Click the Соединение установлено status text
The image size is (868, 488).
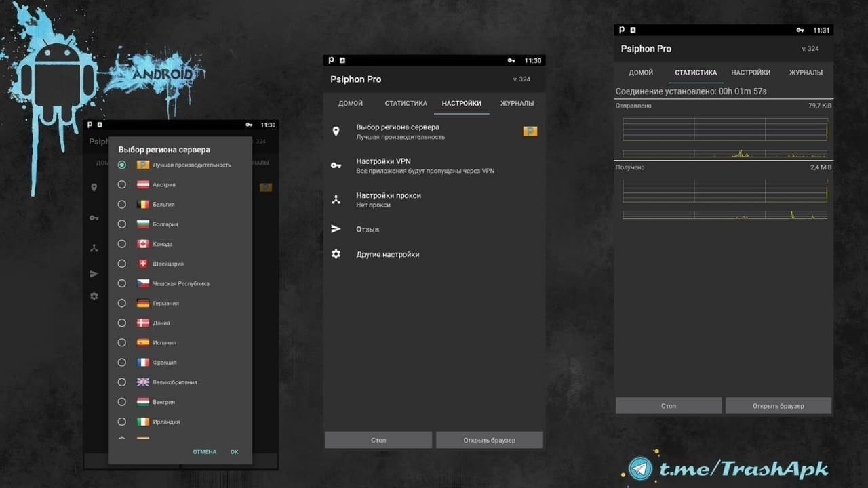click(691, 91)
